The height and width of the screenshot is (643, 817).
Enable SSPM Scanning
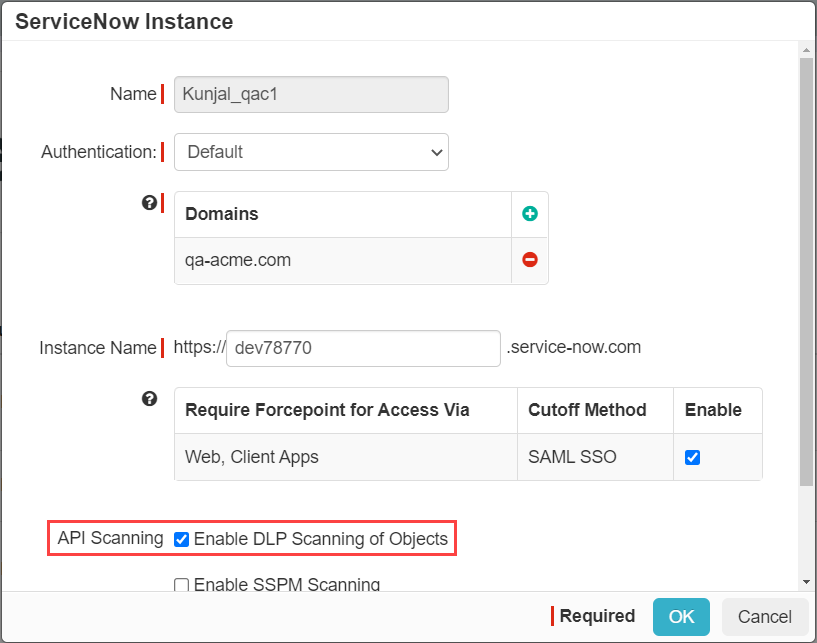coord(181,584)
